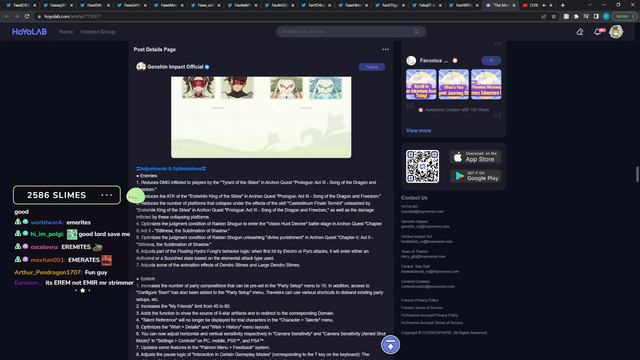Follow Favonius with the plus button
640x360 pixels.
[x=491, y=60]
